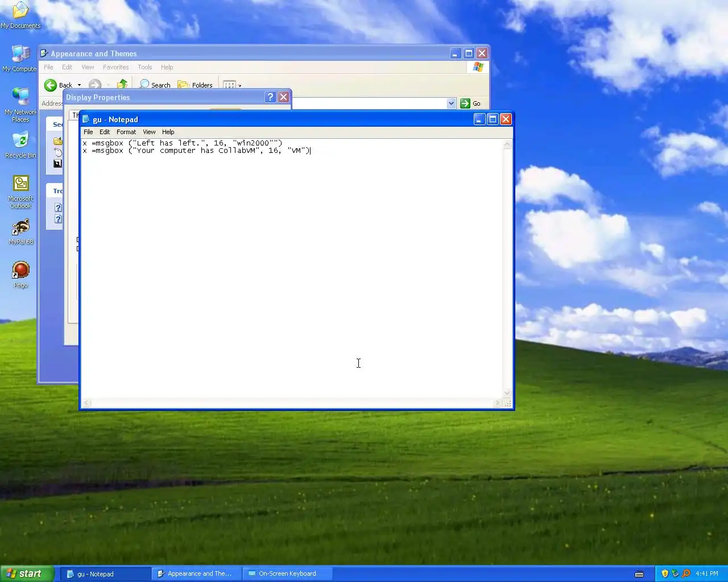Click the Safely Remove Hardware tray icon
Screen dimensions: 728x582
676,573
